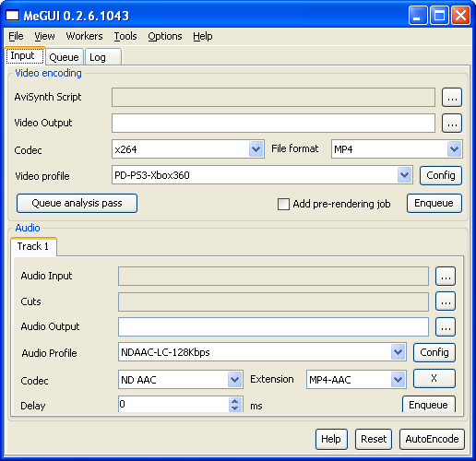This screenshot has height=461, width=476.
Task: Expand the Extension MP4-AAC dropdown
Action: tap(398, 380)
